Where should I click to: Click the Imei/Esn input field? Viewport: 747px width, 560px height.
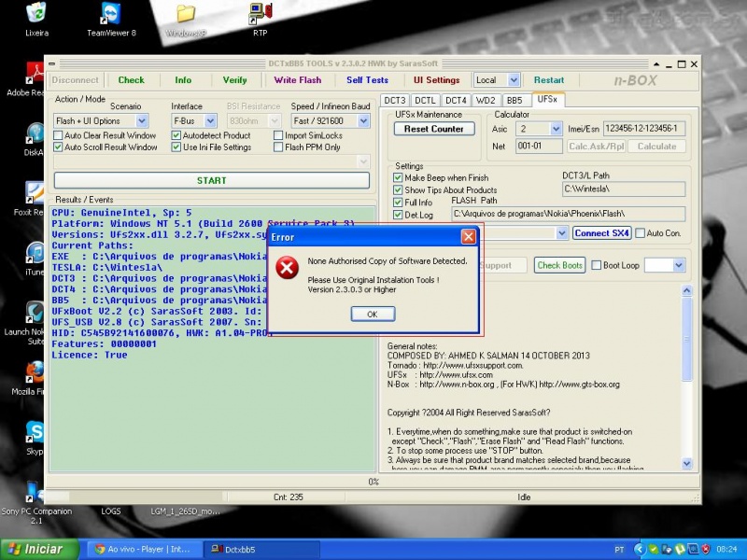tap(644, 129)
